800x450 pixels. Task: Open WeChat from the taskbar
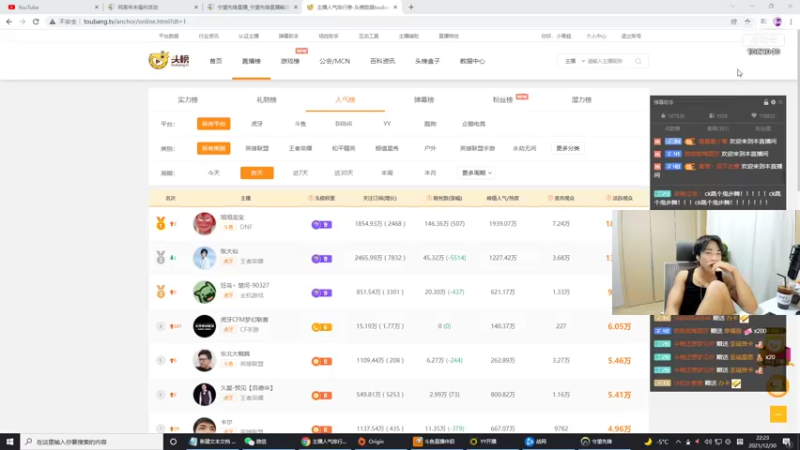[256, 442]
